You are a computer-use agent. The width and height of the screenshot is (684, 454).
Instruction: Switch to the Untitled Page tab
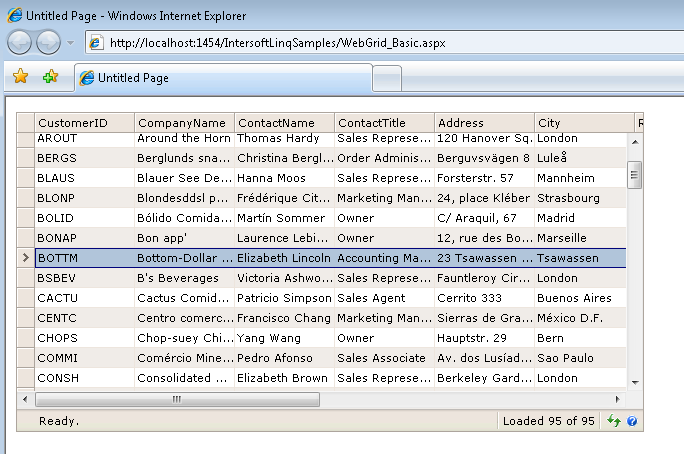(220, 78)
